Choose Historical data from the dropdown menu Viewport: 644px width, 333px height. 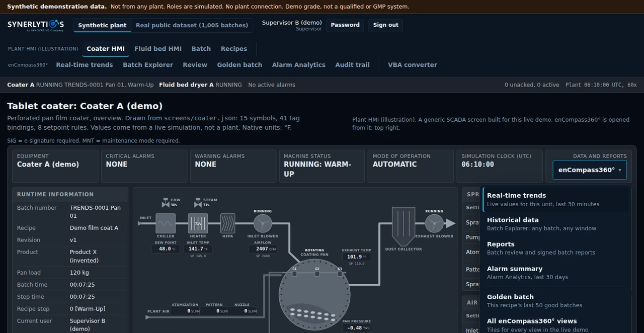coord(555,224)
